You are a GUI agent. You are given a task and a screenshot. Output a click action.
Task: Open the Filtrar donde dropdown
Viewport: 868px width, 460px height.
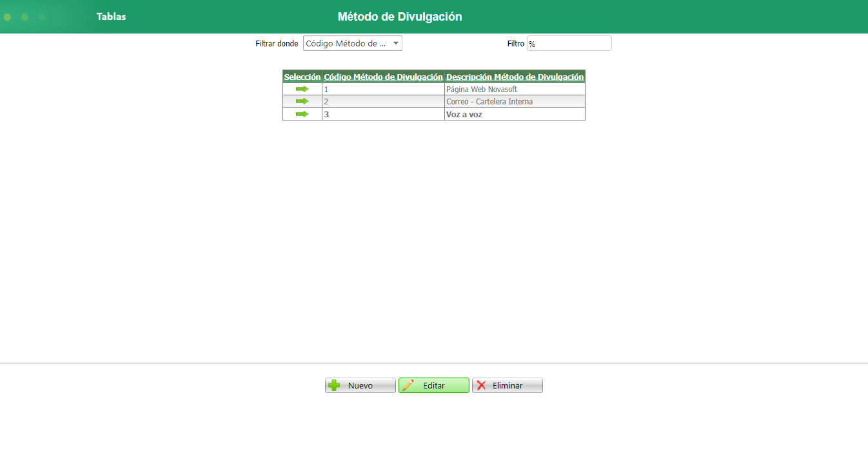click(352, 43)
